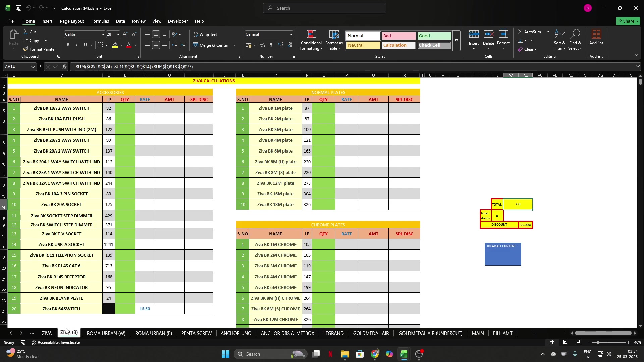Click the Orientation text angle icon
The image size is (644, 362).
click(174, 34)
